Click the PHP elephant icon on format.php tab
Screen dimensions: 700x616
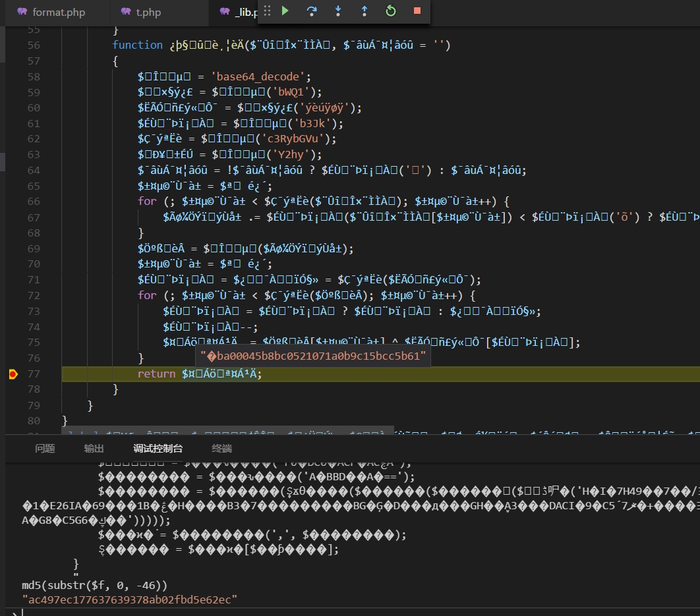pos(22,12)
